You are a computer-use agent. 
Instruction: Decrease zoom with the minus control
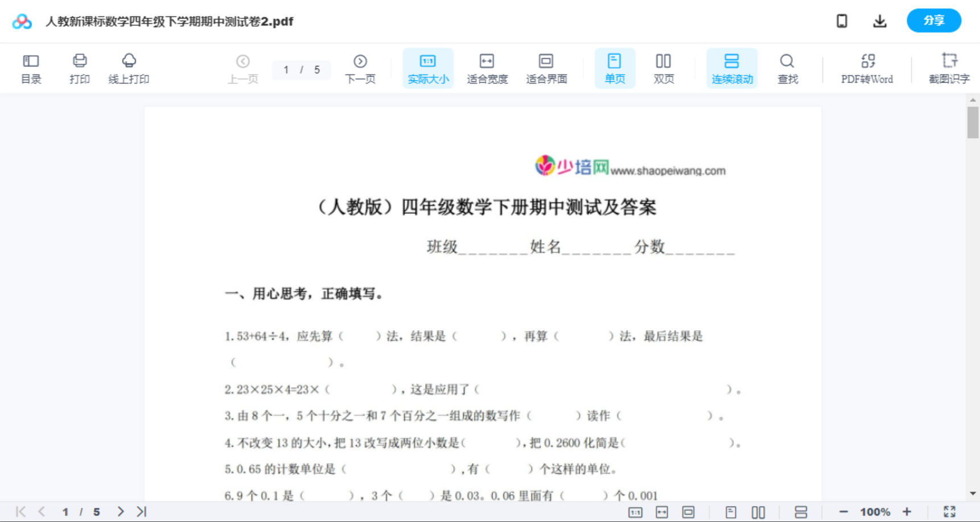(847, 511)
